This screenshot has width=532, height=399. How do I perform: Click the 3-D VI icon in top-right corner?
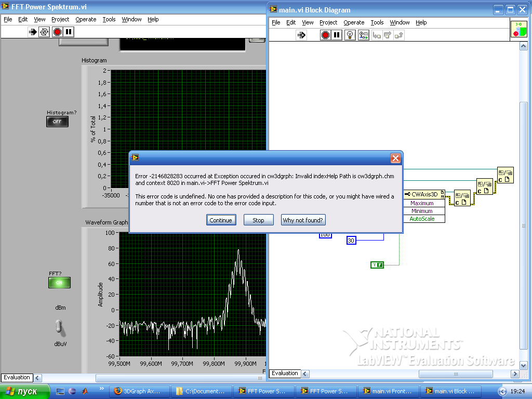[x=518, y=30]
